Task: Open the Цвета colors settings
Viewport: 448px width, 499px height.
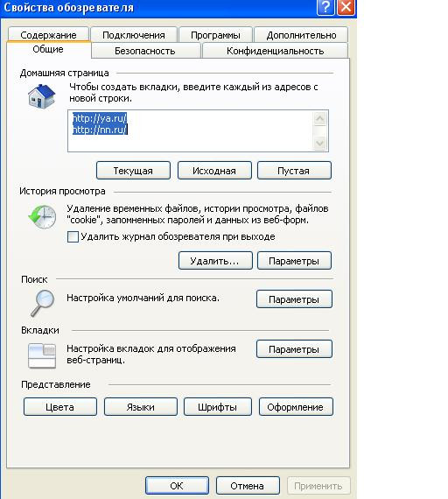Action: [60, 407]
